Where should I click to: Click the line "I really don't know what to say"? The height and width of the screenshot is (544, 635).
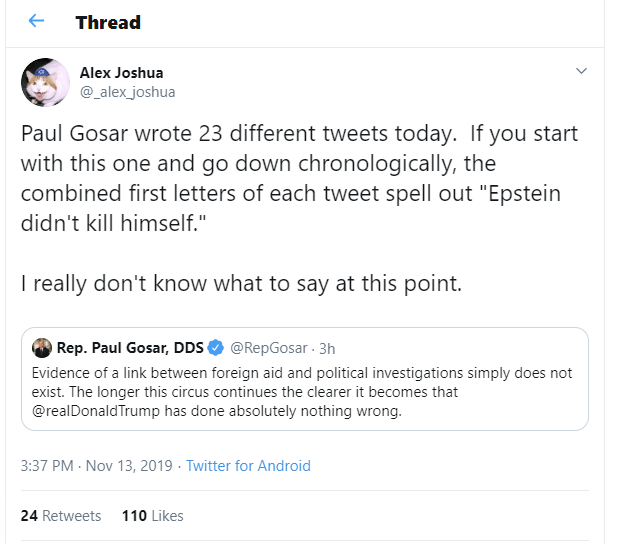pos(241,283)
